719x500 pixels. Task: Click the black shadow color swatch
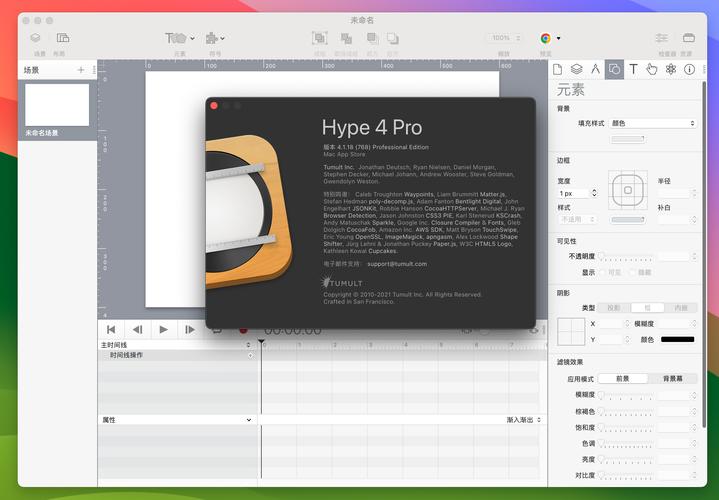(677, 339)
